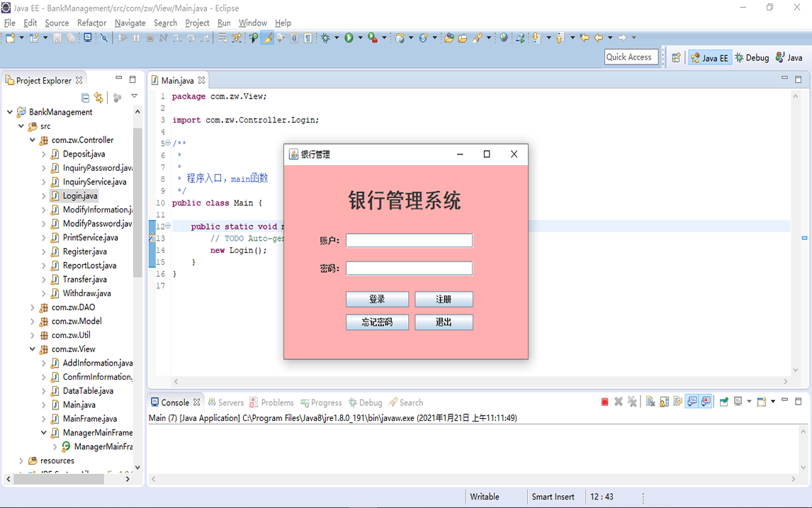Click the 账户 account input field
The width and height of the screenshot is (812, 508).
click(x=409, y=240)
